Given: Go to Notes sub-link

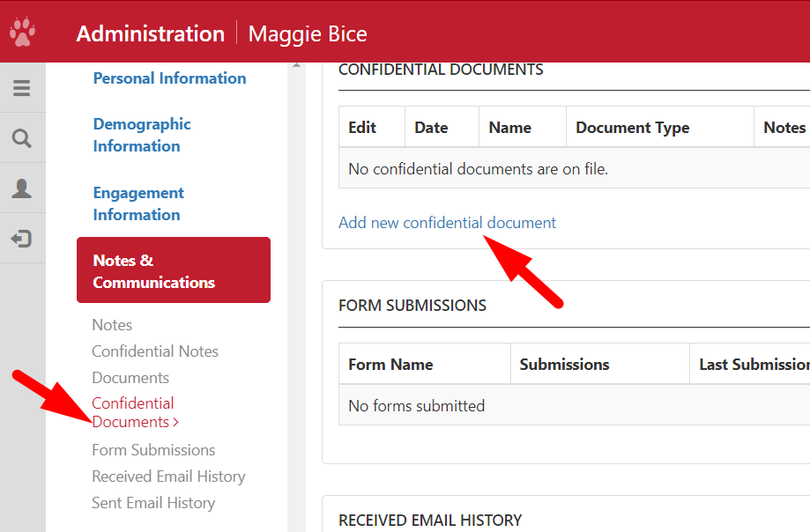Looking at the screenshot, I should coord(112,325).
